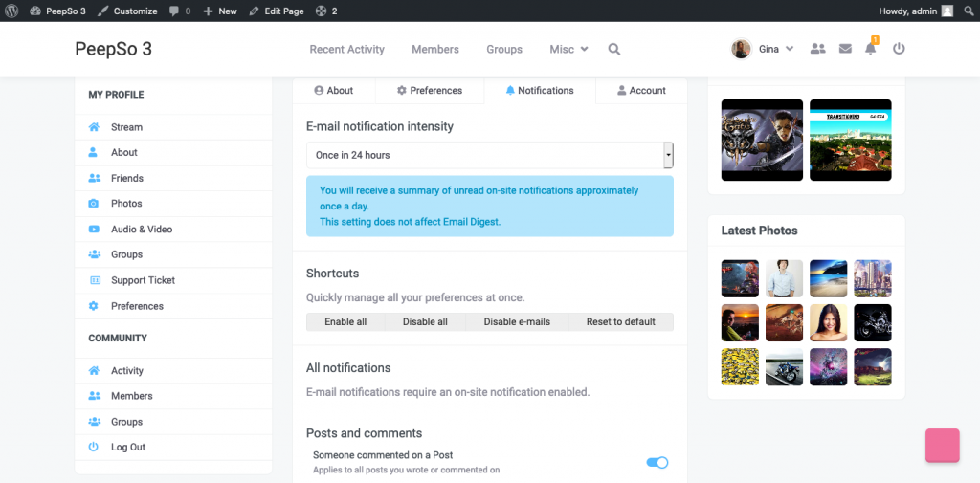
Task: Open the search magnifier in the navigation
Action: (614, 50)
